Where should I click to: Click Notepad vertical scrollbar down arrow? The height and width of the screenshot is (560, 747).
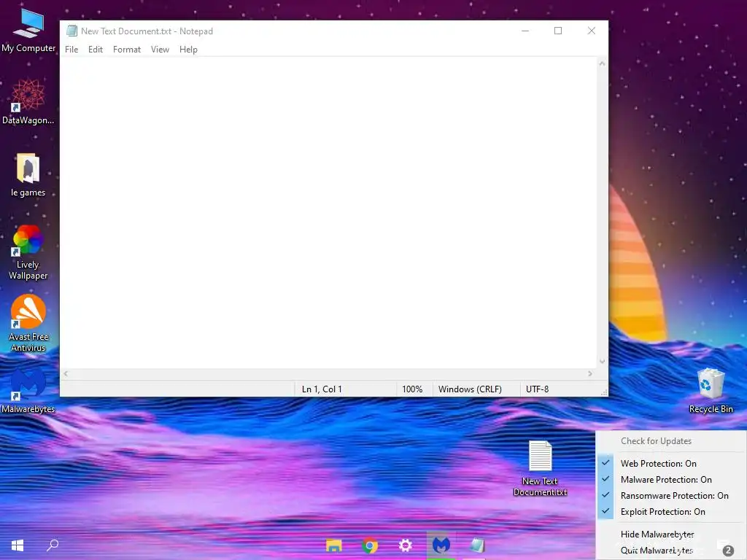pyautogui.click(x=602, y=362)
